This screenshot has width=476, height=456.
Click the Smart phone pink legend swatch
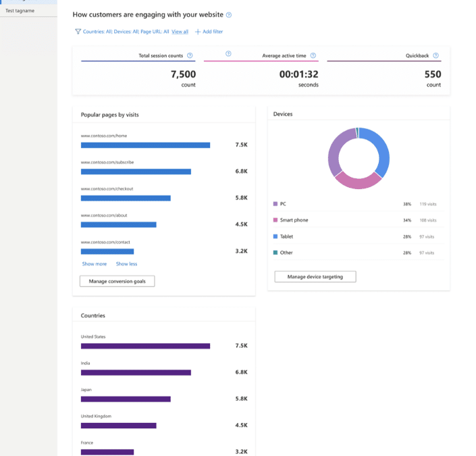coord(275,220)
